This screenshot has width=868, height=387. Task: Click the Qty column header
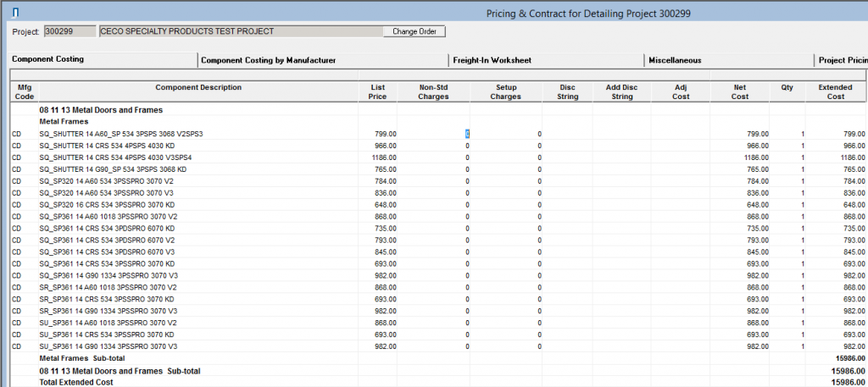pos(787,88)
